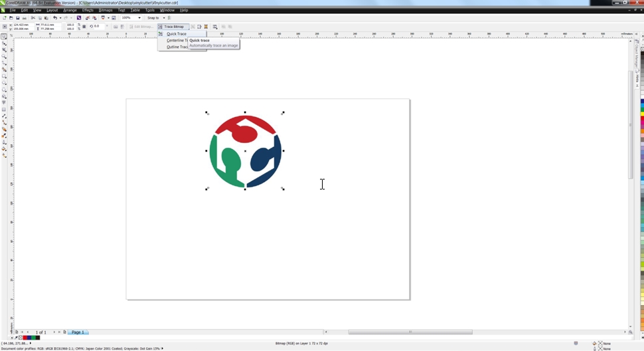The height and width of the screenshot is (351, 644).
Task: Click the Export icon in toolbar
Action: [94, 18]
